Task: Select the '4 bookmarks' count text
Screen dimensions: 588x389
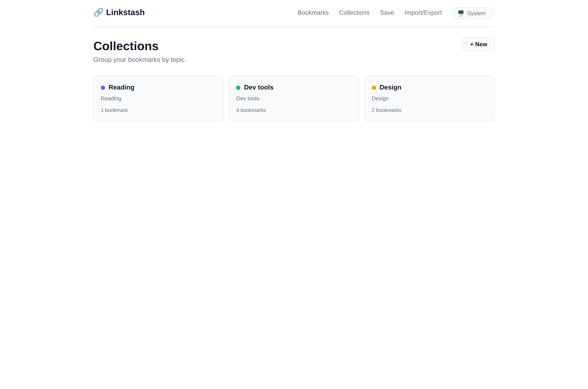Action: [251, 110]
